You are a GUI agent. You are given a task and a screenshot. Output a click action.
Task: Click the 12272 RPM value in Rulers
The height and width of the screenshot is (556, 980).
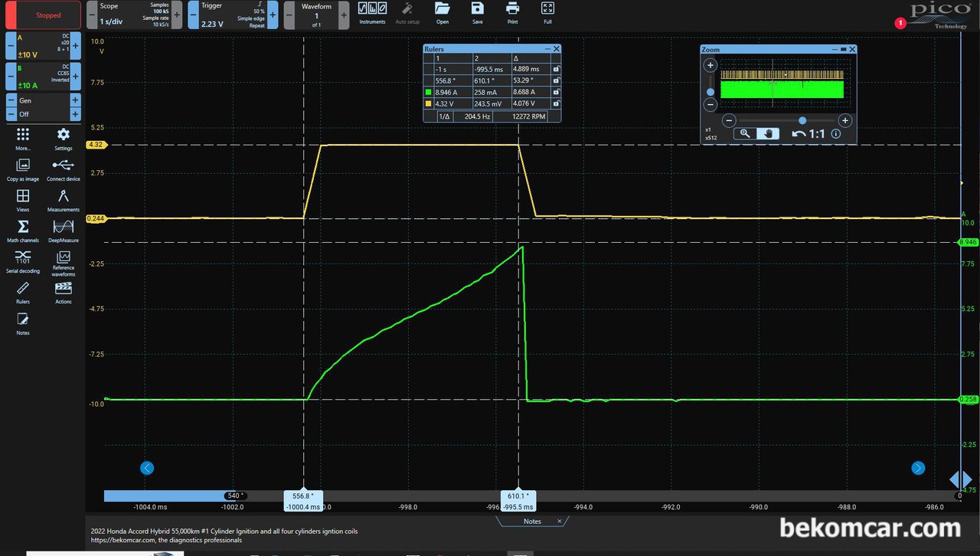529,116
